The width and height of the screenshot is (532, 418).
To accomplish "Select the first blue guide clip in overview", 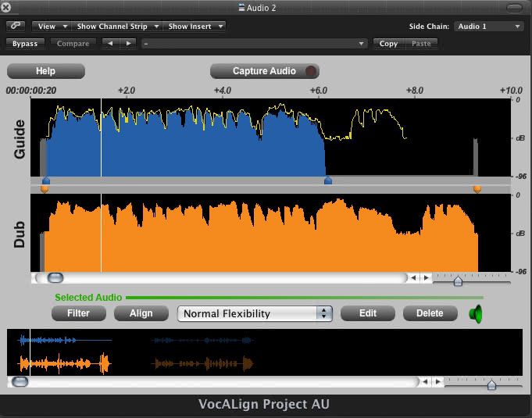I will (65, 340).
